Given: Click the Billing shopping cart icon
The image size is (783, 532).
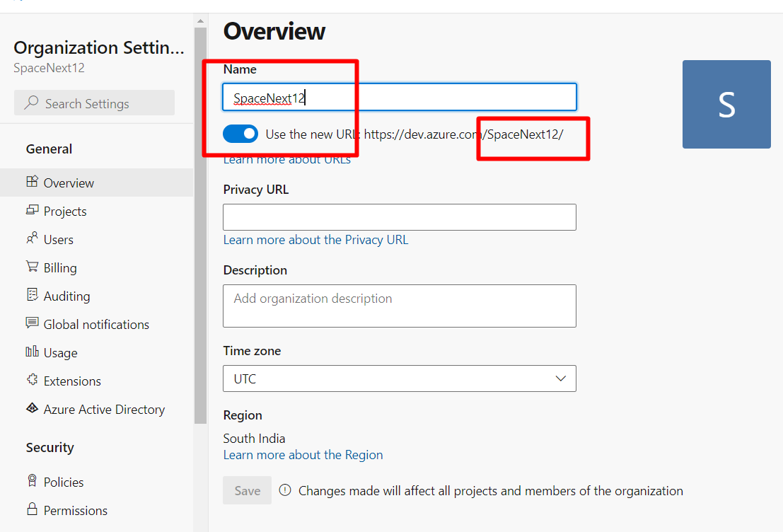Looking at the screenshot, I should pos(32,267).
